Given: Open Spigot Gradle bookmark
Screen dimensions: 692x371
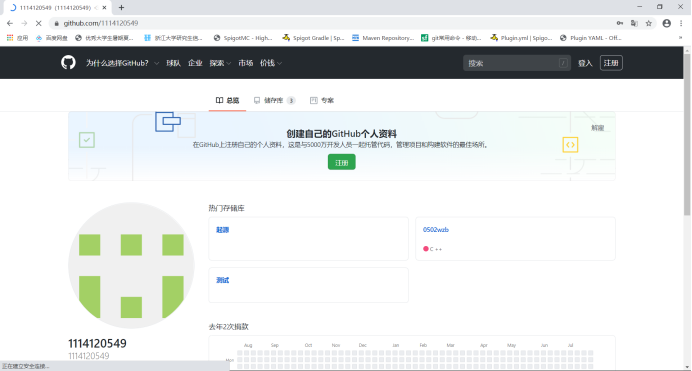Looking at the screenshot, I should (x=313, y=38).
